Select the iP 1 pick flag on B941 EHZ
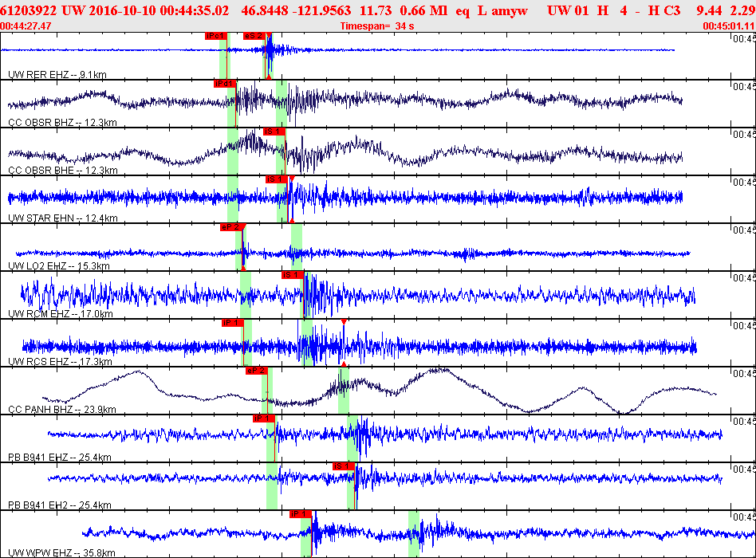Viewport: 756px width, 558px height. [x=264, y=418]
